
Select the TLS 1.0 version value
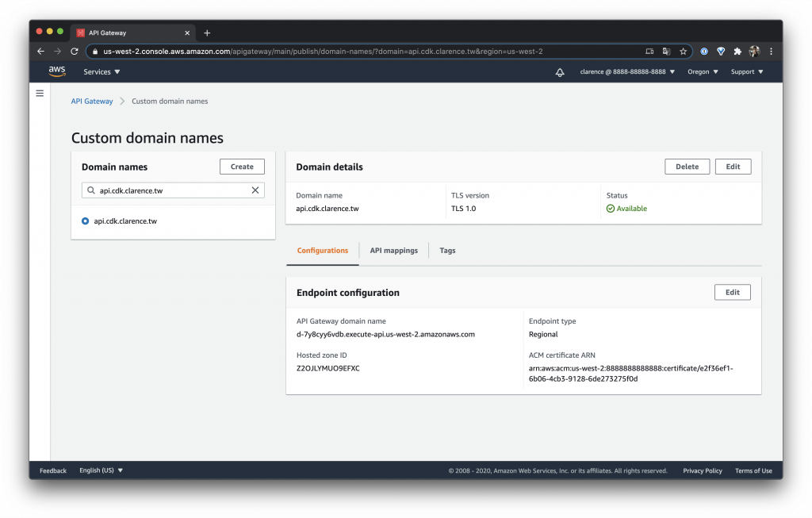pos(463,209)
